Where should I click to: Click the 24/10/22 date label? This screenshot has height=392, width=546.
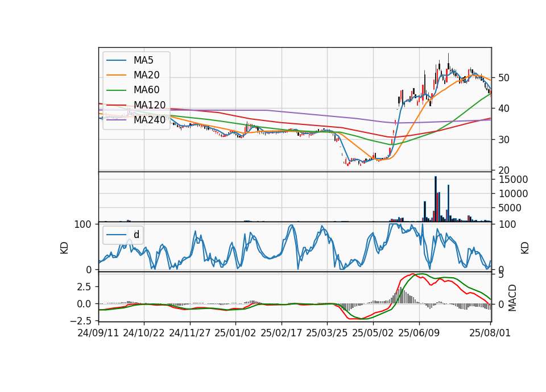click(x=144, y=333)
